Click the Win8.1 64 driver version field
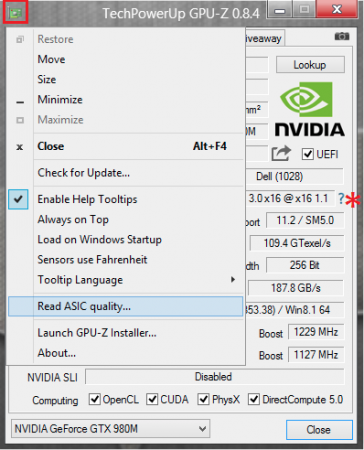364x450 pixels. pos(294,310)
